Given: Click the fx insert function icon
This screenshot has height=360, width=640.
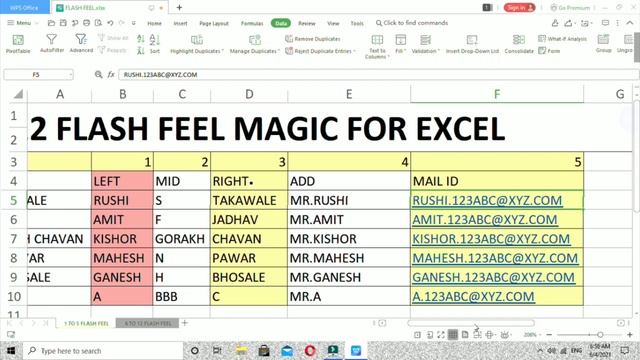Looking at the screenshot, I should (111, 75).
